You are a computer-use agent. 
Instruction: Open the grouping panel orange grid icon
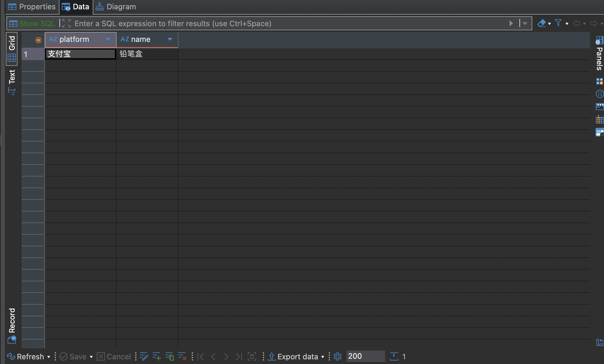pyautogui.click(x=600, y=119)
